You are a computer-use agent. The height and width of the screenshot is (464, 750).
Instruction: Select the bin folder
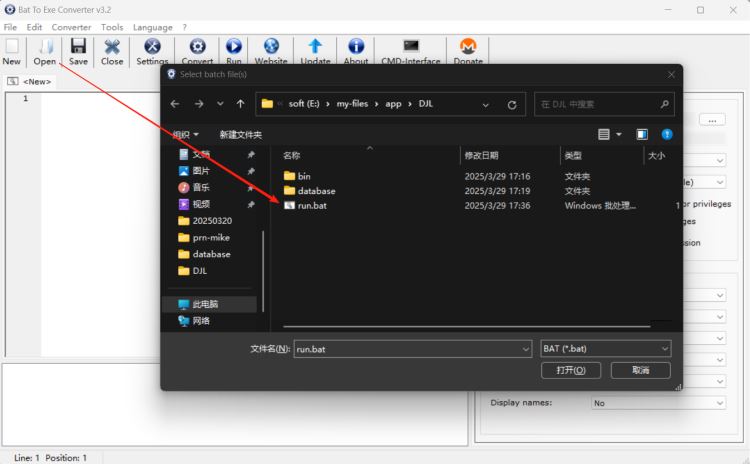pos(304,177)
